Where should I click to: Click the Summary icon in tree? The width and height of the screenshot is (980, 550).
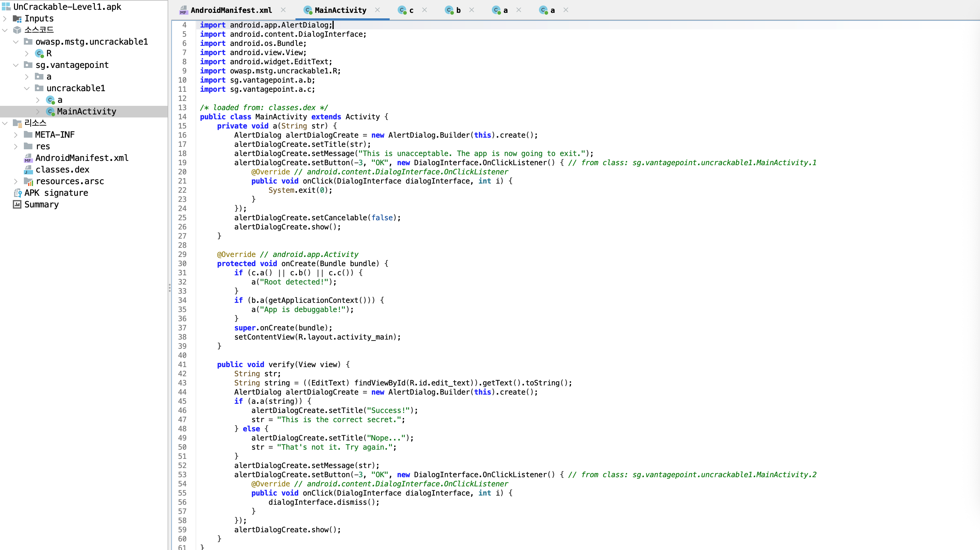click(17, 205)
